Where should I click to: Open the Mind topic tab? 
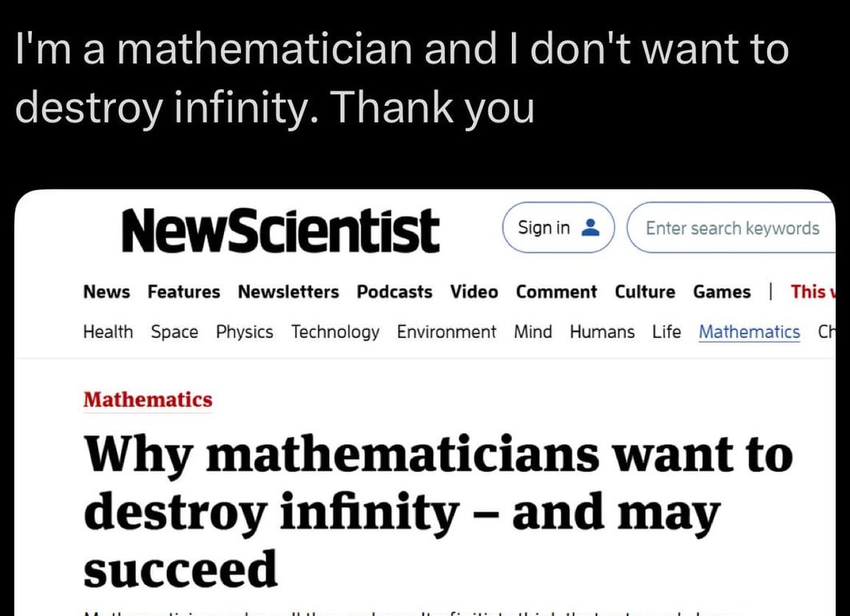pyautogui.click(x=533, y=332)
